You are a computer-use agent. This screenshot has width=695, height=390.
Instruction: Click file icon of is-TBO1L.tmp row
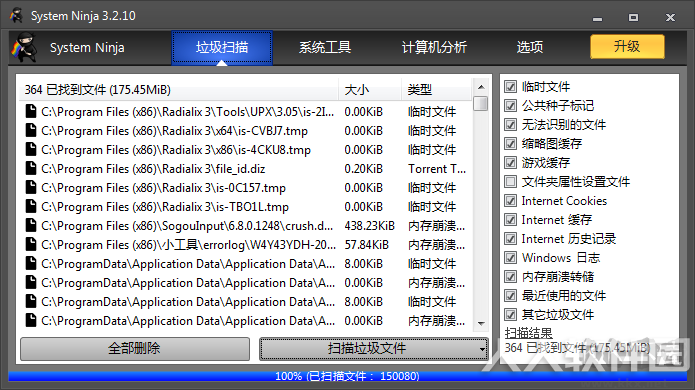31,207
